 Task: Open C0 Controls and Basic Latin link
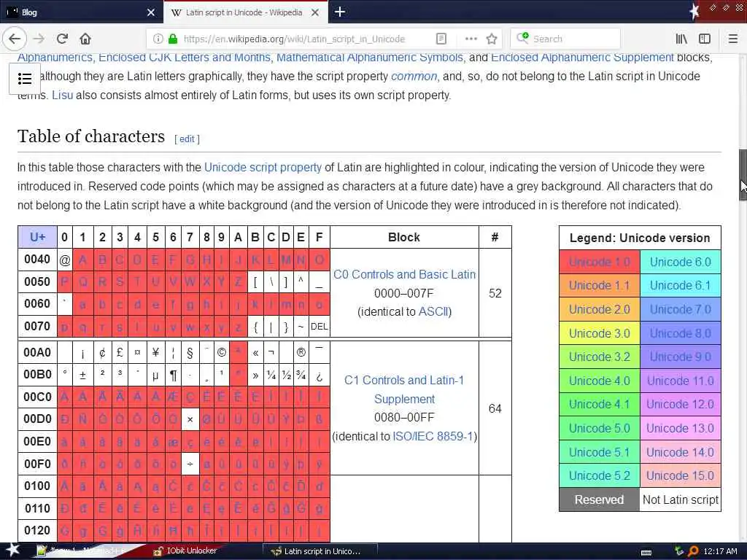(x=404, y=274)
